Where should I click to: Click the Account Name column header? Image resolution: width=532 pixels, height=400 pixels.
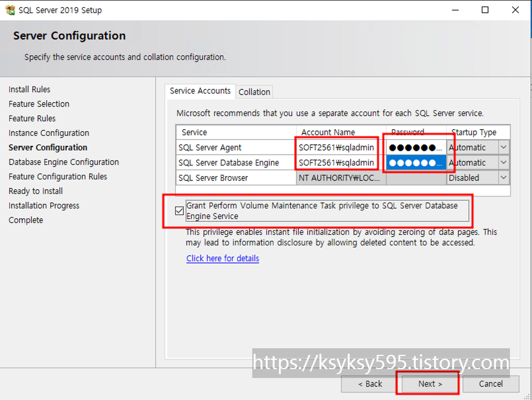coord(341,132)
